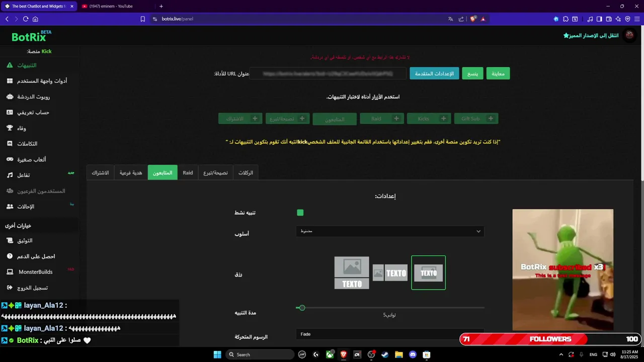Screen dimensions: 644x362
Task: Toggle the تنبيه نشط active alert checkbox
Action: click(x=300, y=213)
